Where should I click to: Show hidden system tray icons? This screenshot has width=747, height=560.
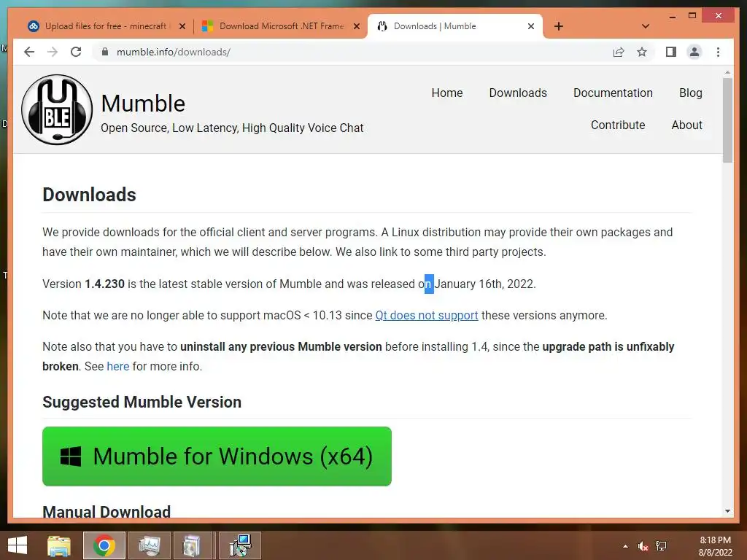pos(625,546)
